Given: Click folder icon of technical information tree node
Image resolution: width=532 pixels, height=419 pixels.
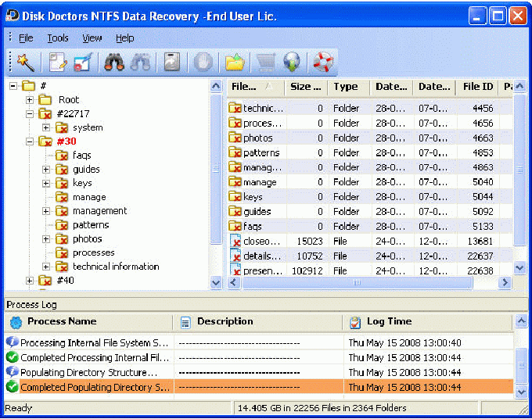Looking at the screenshot, I should click(62, 267).
